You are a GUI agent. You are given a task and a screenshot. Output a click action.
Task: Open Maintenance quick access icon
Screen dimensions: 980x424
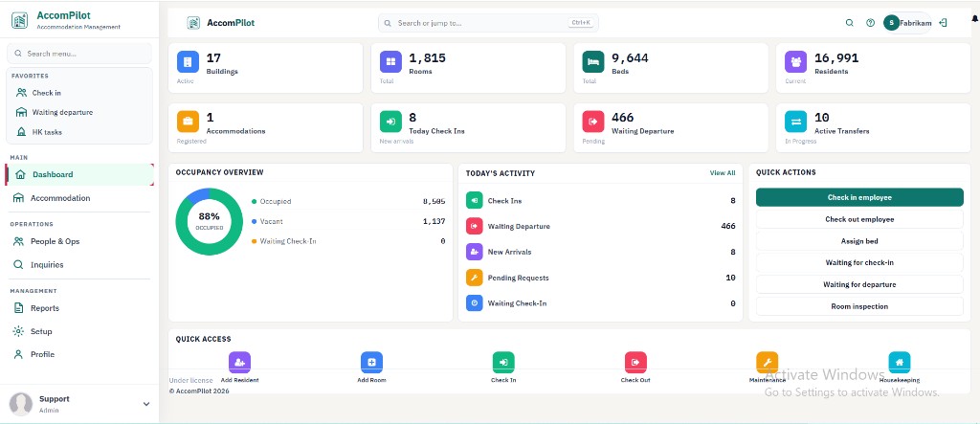tap(768, 362)
